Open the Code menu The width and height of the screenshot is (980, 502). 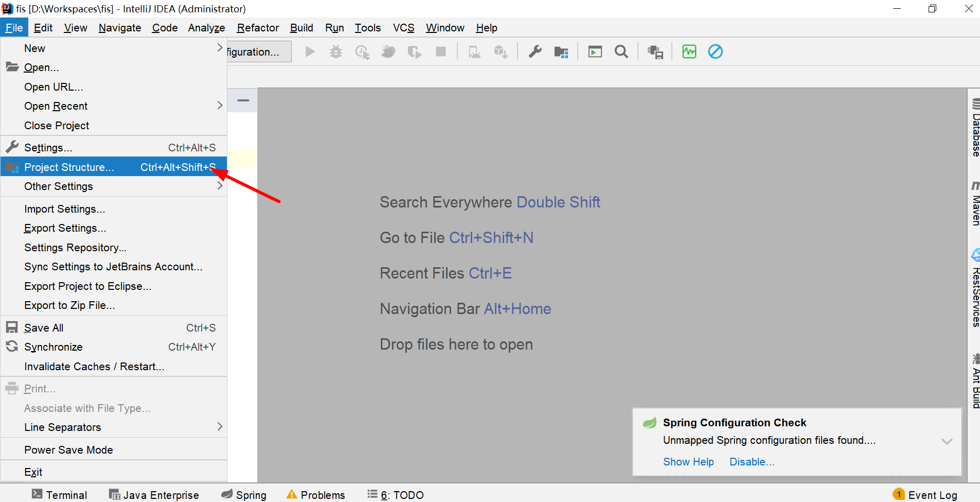coord(165,28)
